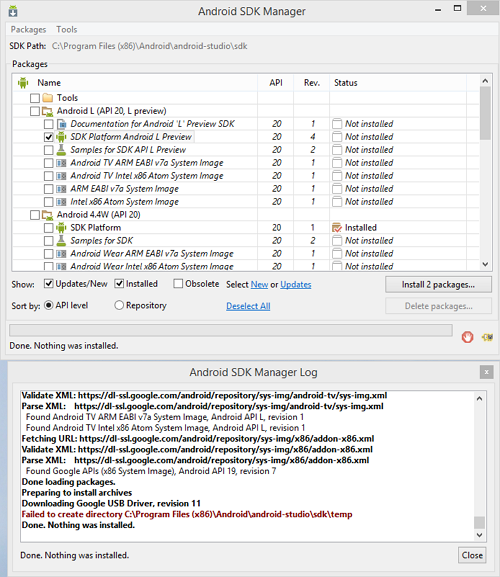
Task: Click the ARM EABI v7a System Image icon
Action: pyautogui.click(x=61, y=189)
